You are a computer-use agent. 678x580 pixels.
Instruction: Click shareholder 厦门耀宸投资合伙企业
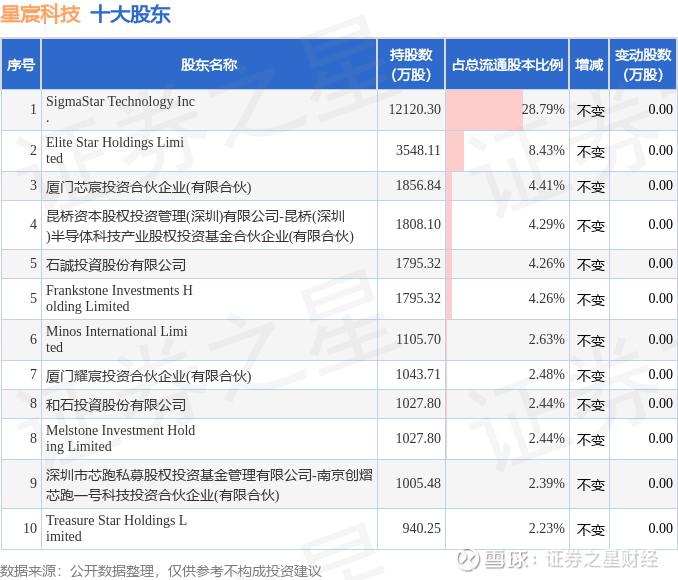[149, 375]
